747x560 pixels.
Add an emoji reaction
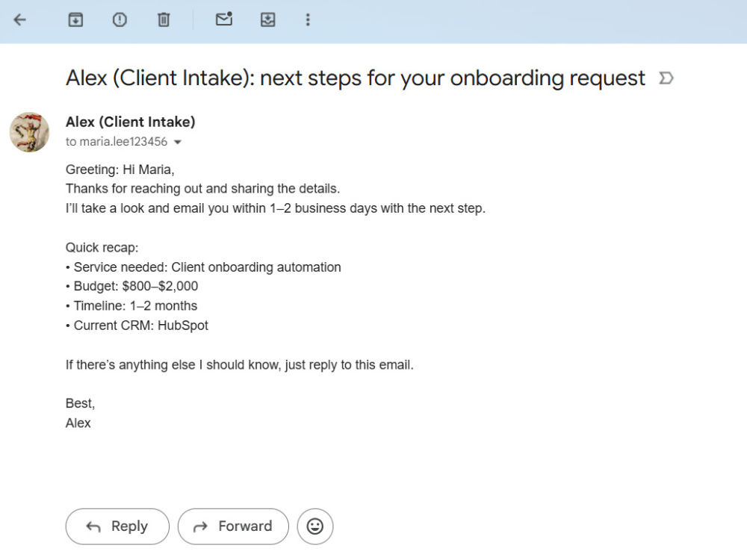[x=315, y=526]
